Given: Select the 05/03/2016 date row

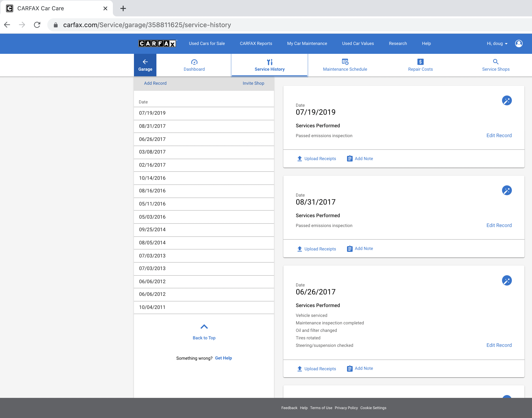Looking at the screenshot, I should pyautogui.click(x=204, y=217).
